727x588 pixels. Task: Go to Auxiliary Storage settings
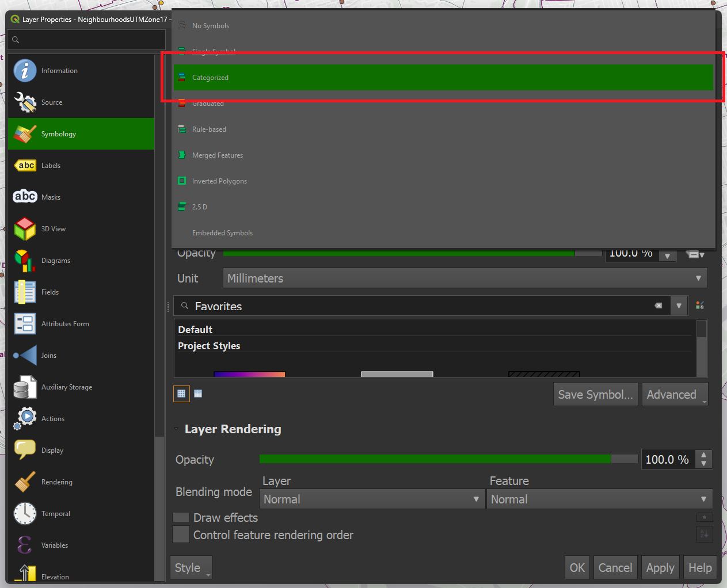click(81, 387)
